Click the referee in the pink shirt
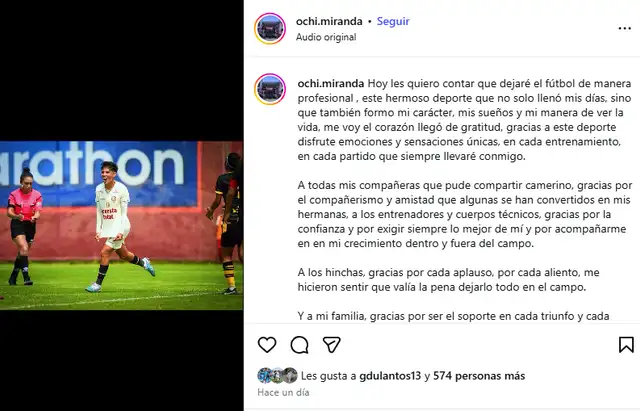The image size is (640, 411). [24, 226]
